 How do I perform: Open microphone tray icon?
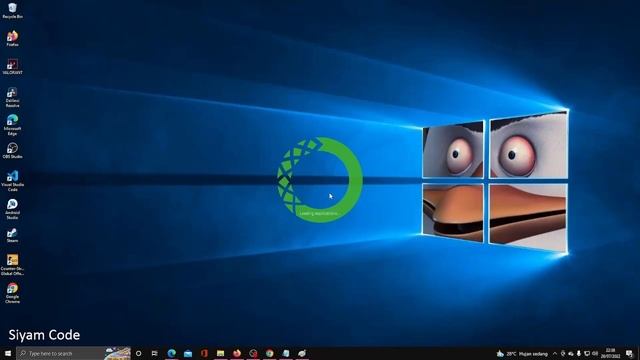pyautogui.click(x=578, y=353)
